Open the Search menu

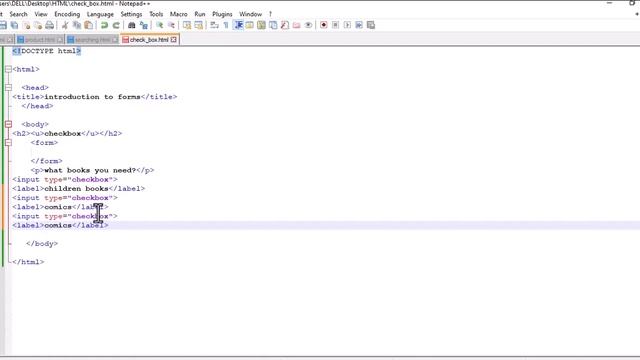(x=18, y=14)
